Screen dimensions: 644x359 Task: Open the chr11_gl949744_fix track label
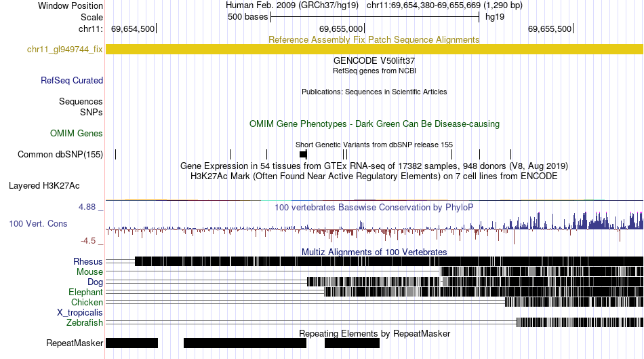(65, 50)
